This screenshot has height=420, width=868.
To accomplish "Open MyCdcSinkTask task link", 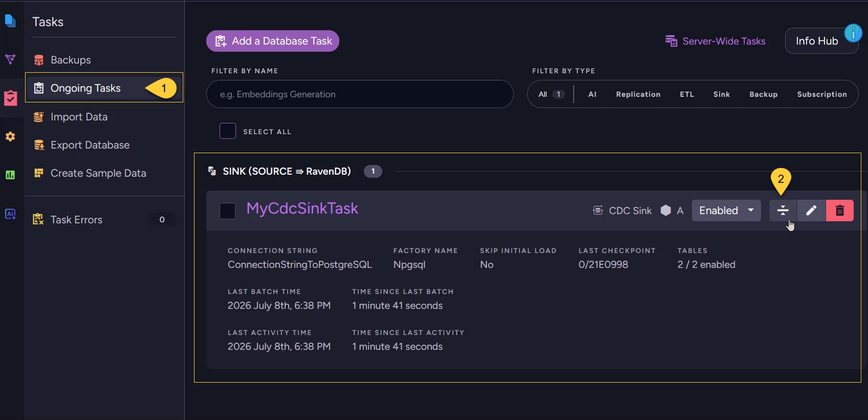I will coord(302,208).
